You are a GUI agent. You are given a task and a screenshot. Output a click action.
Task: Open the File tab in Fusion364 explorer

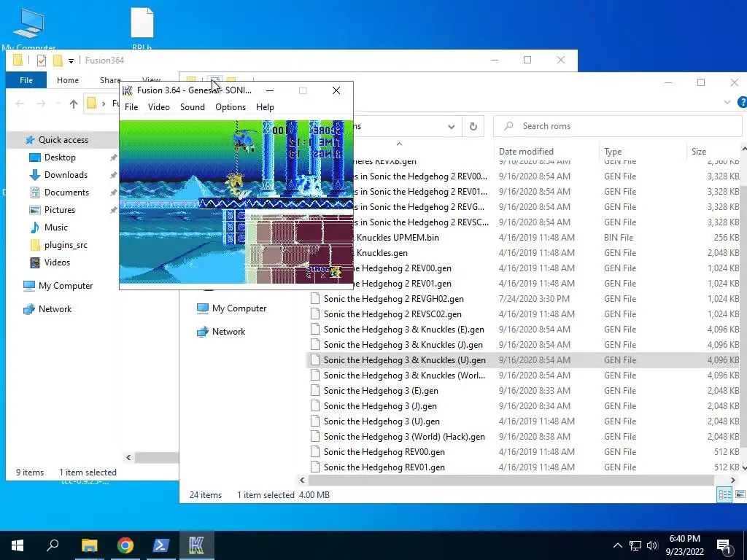(x=26, y=80)
